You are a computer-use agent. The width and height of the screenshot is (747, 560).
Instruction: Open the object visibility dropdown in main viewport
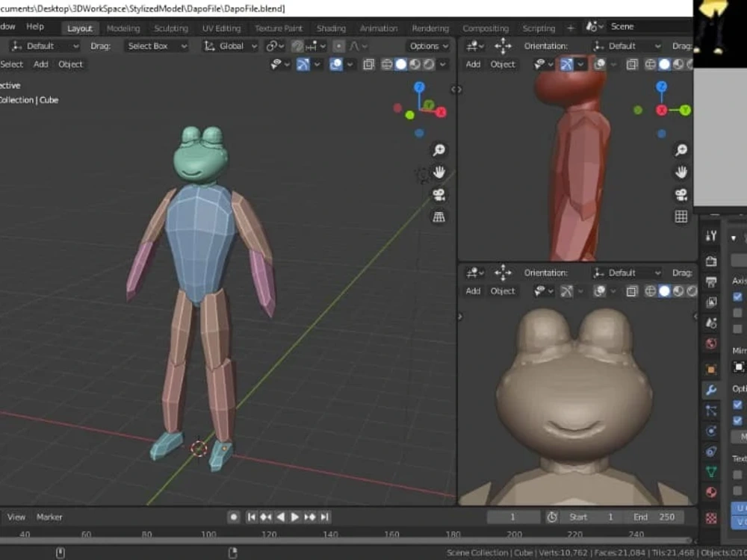(x=279, y=64)
